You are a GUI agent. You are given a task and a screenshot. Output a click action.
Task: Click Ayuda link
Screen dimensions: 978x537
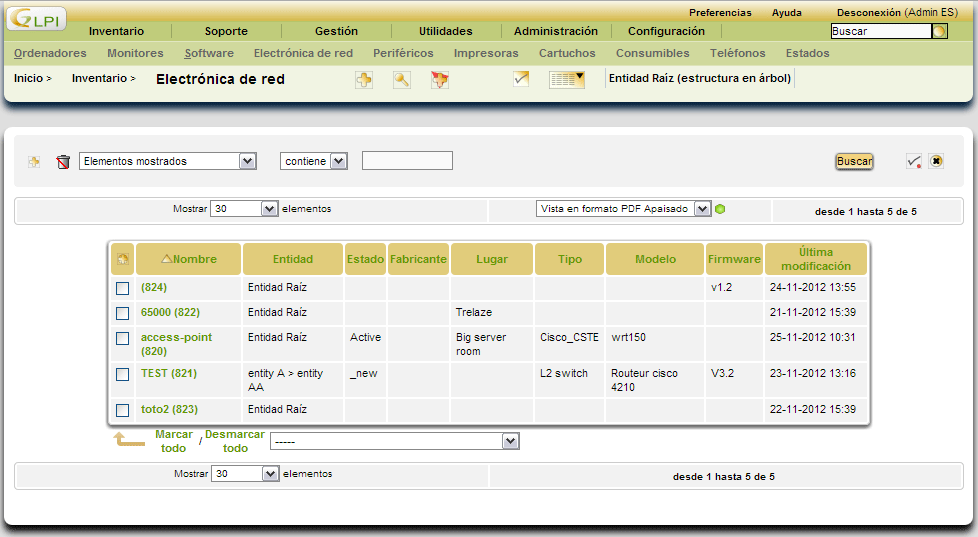(x=787, y=12)
